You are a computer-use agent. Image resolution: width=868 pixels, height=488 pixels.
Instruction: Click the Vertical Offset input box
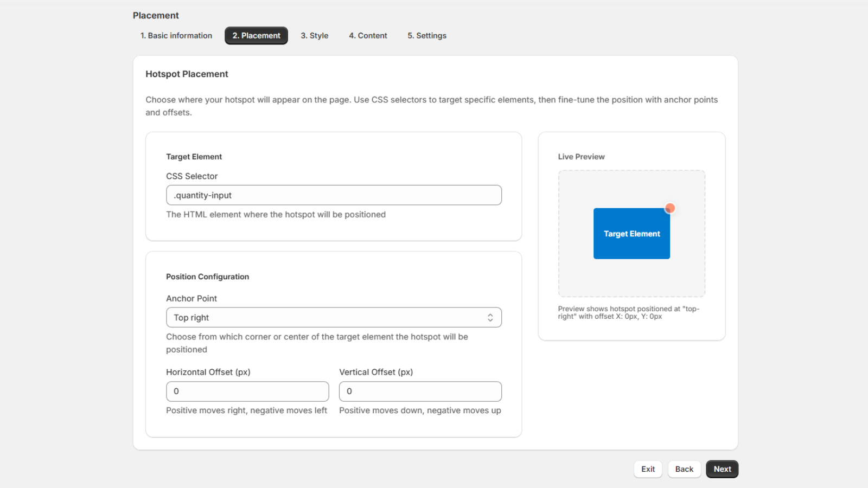[420, 391]
